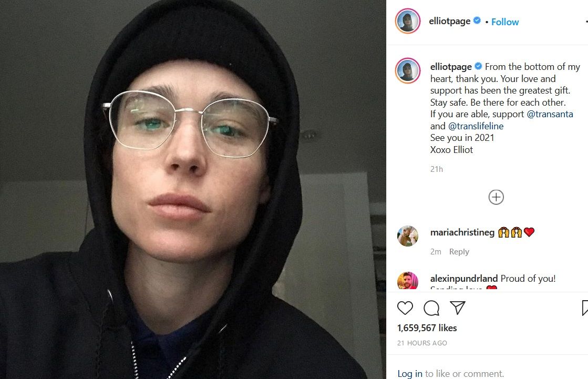This screenshot has height=379, width=588.
Task: Open the @transanta mention link
Action: 550,114
